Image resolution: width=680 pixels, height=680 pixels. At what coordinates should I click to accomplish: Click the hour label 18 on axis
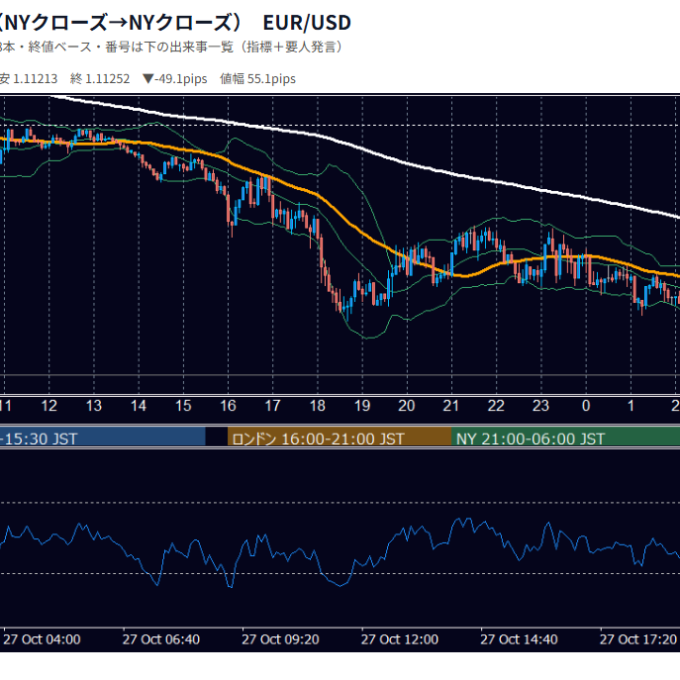[x=317, y=406]
